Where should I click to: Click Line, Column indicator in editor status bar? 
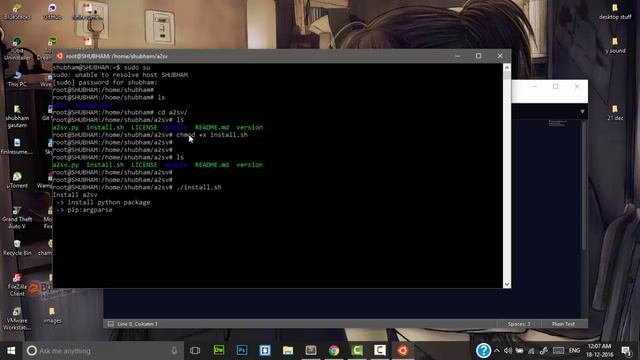(138, 324)
